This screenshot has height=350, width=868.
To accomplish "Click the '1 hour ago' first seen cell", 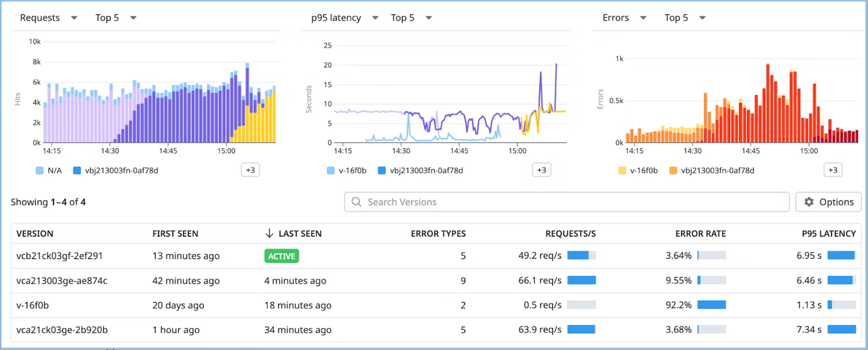I will [x=176, y=329].
